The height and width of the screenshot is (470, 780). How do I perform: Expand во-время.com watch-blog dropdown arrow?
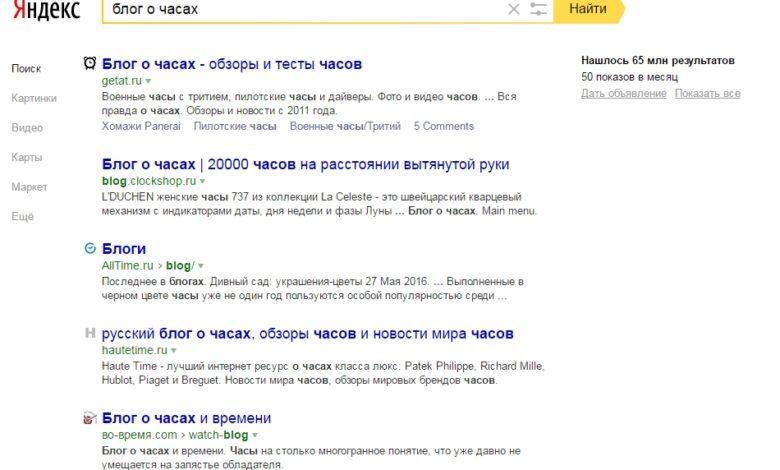click(255, 435)
